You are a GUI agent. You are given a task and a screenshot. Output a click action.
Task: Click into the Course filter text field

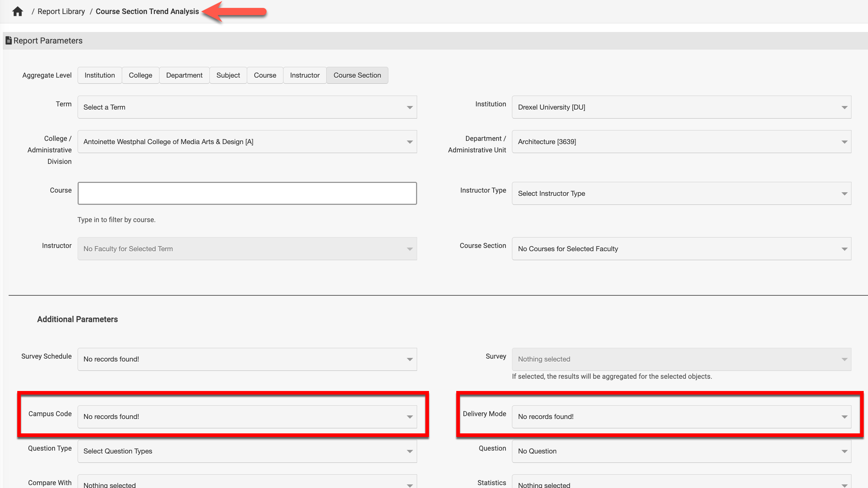(x=247, y=193)
